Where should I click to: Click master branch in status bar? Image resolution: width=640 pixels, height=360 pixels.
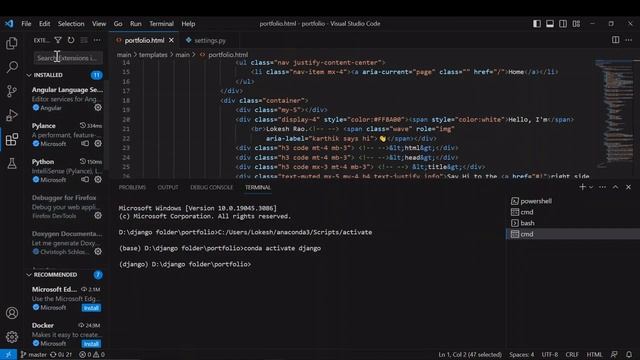34,354
